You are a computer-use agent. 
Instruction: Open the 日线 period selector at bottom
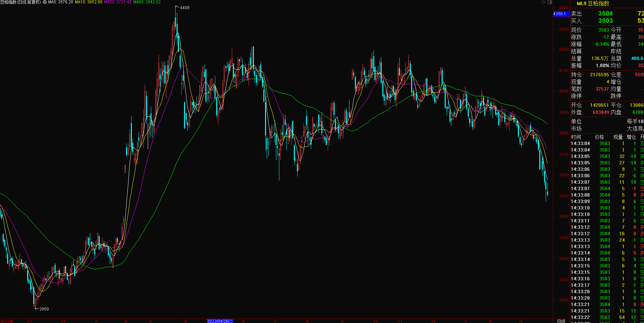(561, 321)
